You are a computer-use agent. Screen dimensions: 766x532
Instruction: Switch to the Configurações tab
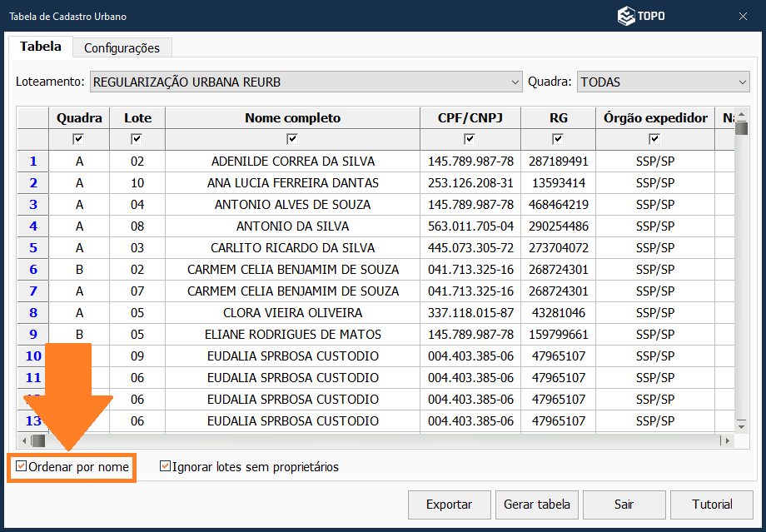pos(122,47)
